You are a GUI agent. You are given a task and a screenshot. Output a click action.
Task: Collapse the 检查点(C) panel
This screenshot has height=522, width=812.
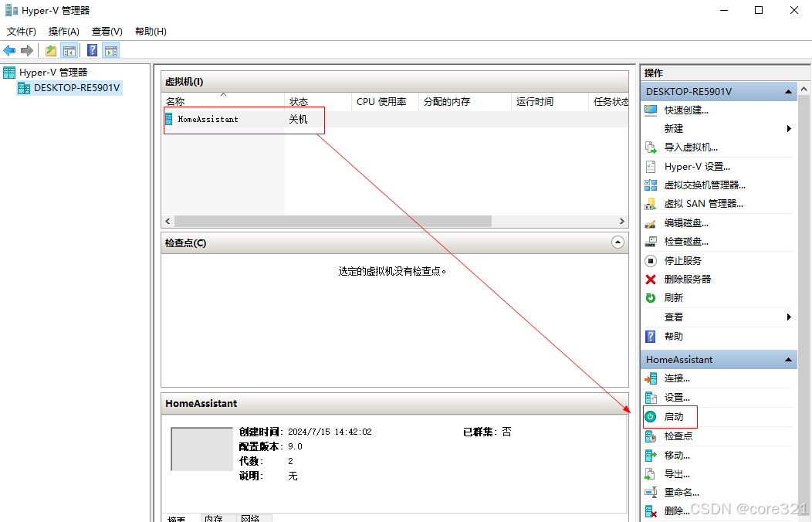[x=617, y=242]
